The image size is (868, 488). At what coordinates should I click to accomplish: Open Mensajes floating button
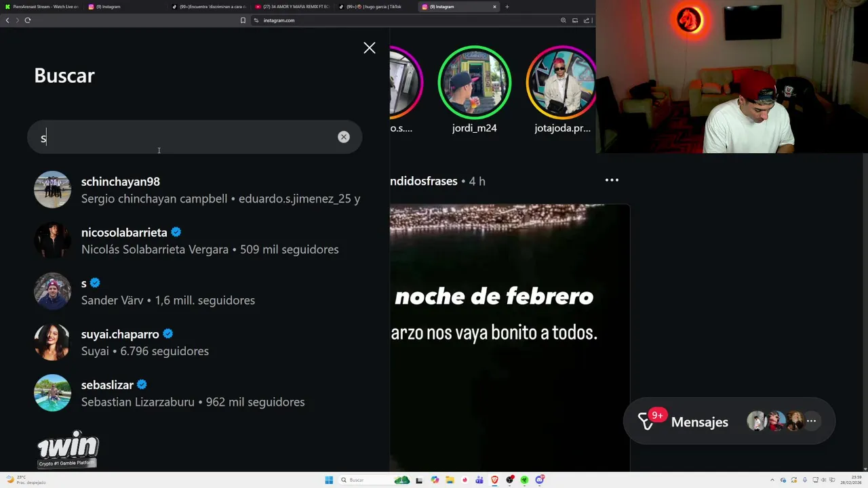[728, 422]
